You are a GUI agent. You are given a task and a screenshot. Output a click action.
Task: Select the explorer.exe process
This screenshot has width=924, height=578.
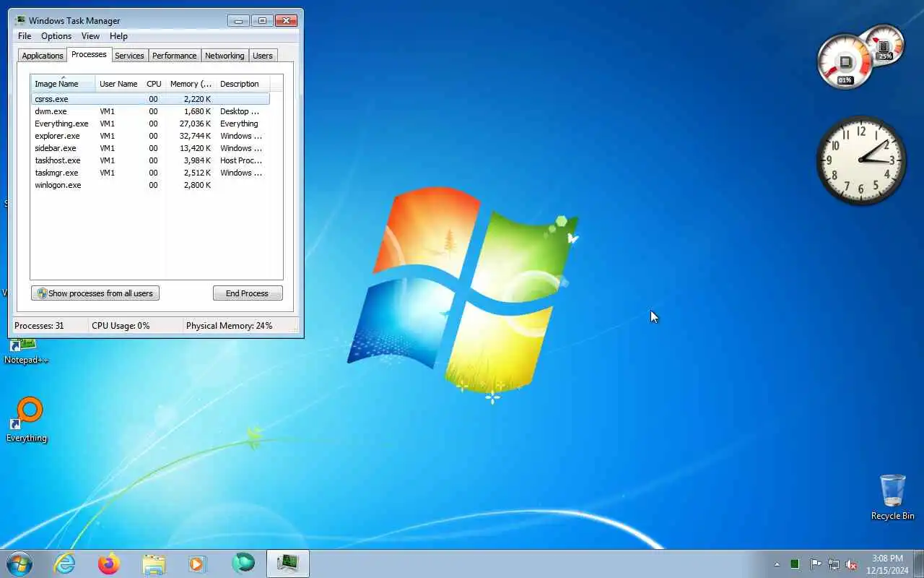tap(150, 136)
